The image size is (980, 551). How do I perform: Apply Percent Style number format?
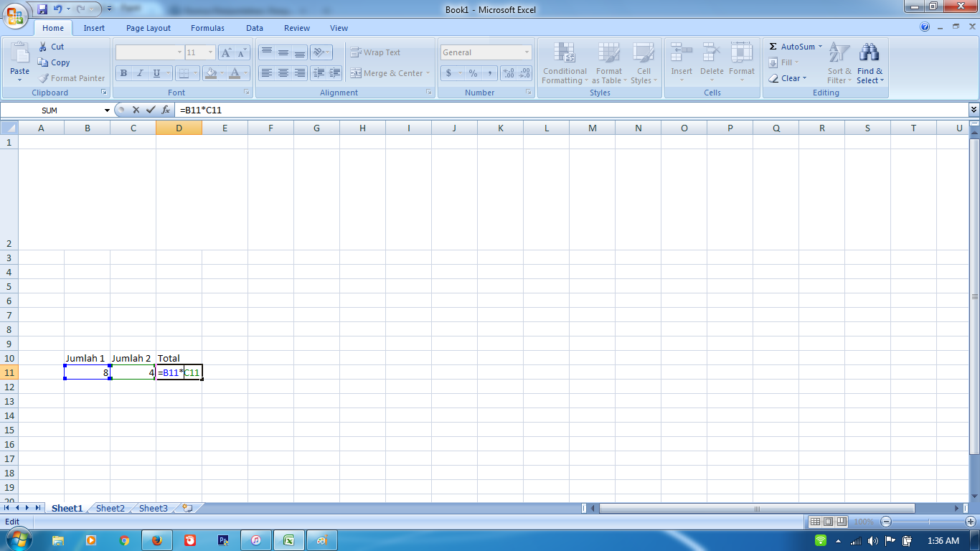click(x=473, y=73)
